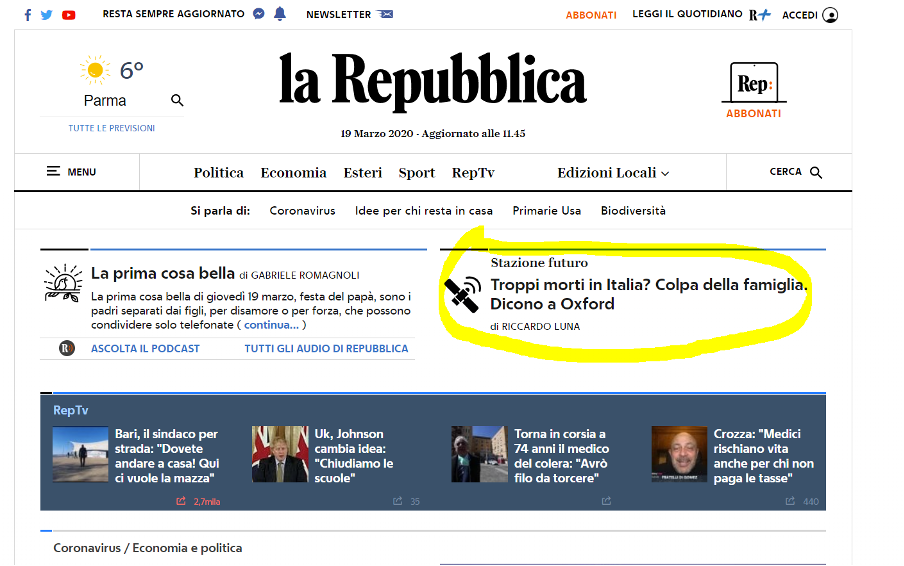Click the sun weather icon
This screenshot has height=566, width=904.
pyautogui.click(x=95, y=70)
